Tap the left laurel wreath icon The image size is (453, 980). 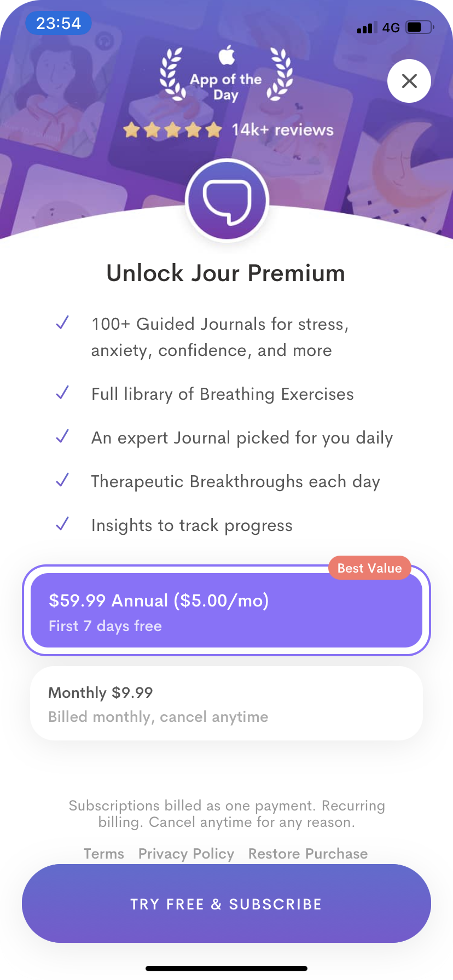tap(172, 74)
